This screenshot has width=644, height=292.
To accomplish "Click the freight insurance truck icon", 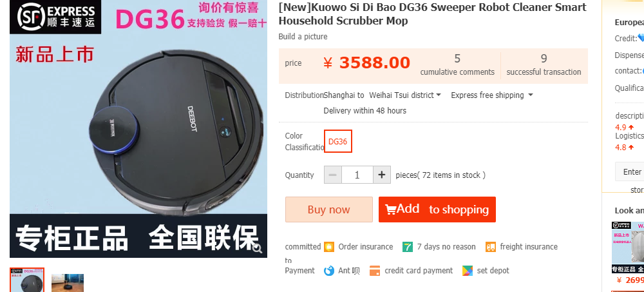I will click(490, 247).
